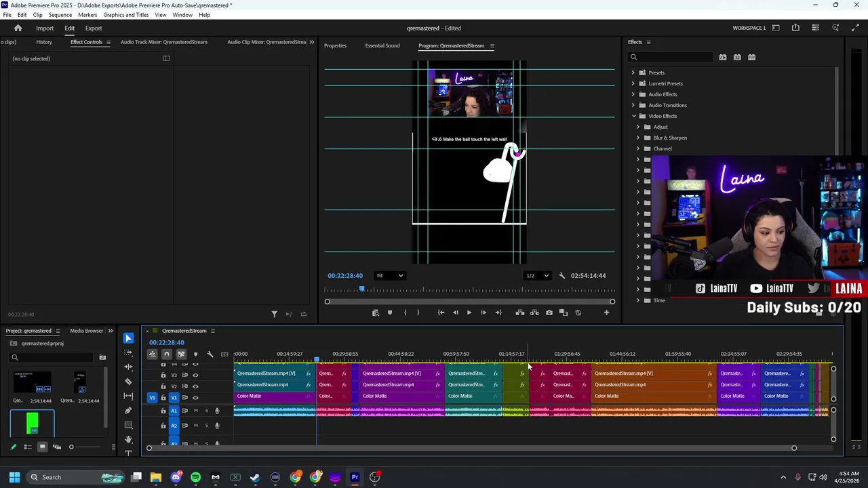Select the Ripple Edit tool
868x488 pixels.
click(x=128, y=367)
